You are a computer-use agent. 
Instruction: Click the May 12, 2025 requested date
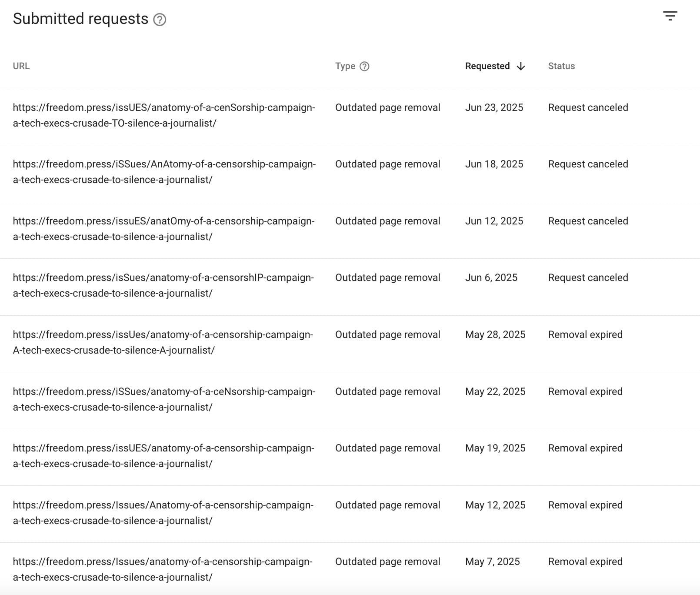(495, 505)
